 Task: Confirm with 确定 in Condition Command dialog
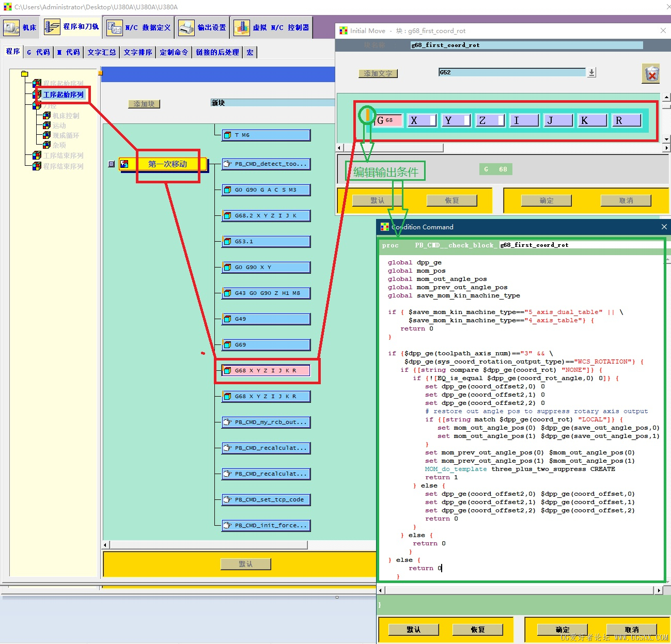tap(563, 630)
